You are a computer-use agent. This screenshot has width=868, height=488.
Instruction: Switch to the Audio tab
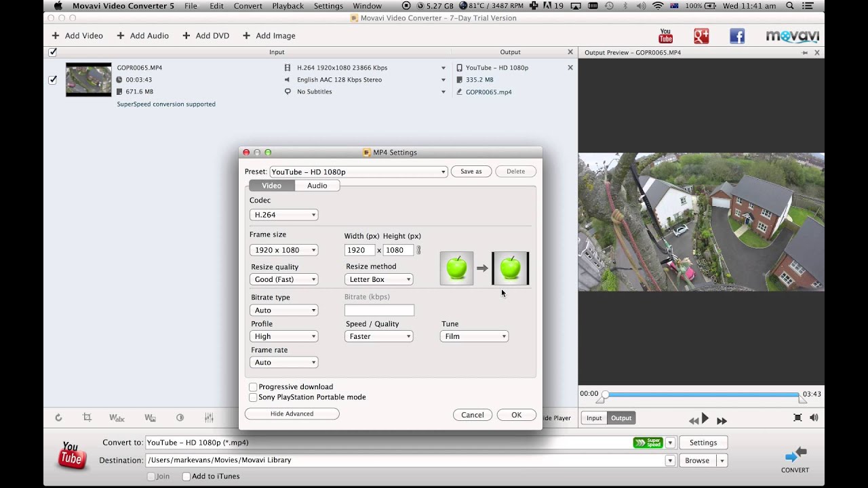pos(317,186)
